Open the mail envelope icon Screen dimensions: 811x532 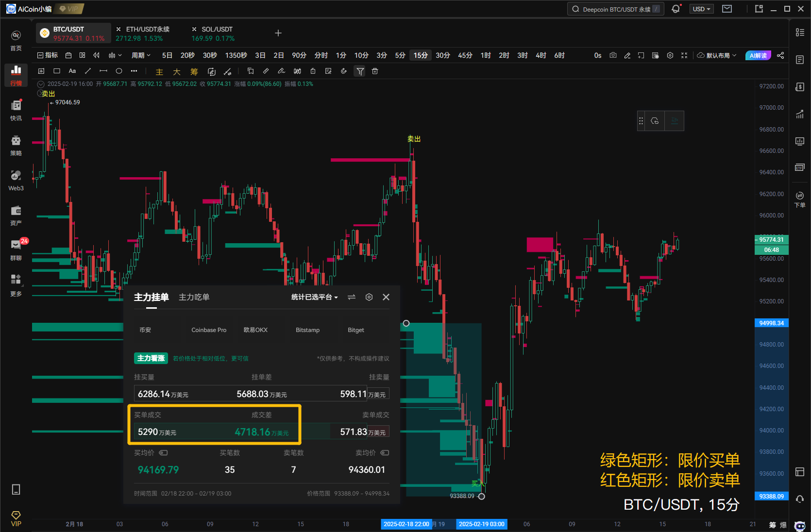727,9
